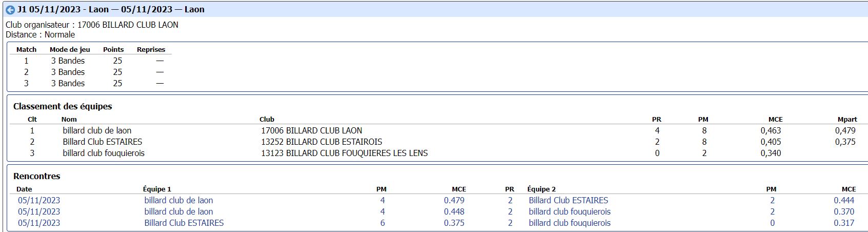Open date link of ESTAIRES versus fouquierois match
Screen dimensions: 868x232
(39, 223)
